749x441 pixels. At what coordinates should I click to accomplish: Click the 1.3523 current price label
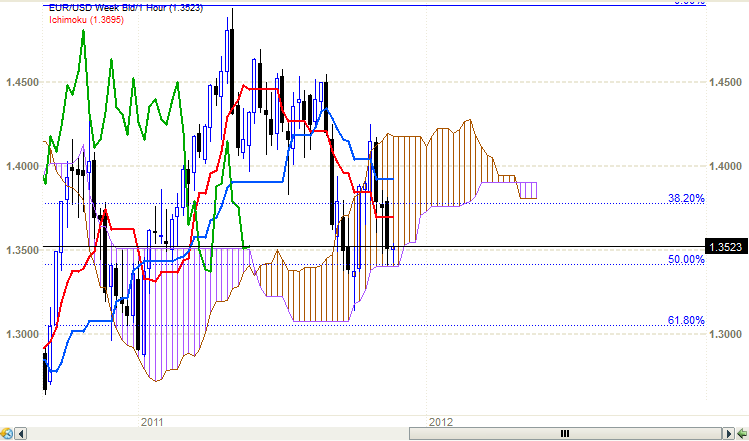(x=726, y=247)
